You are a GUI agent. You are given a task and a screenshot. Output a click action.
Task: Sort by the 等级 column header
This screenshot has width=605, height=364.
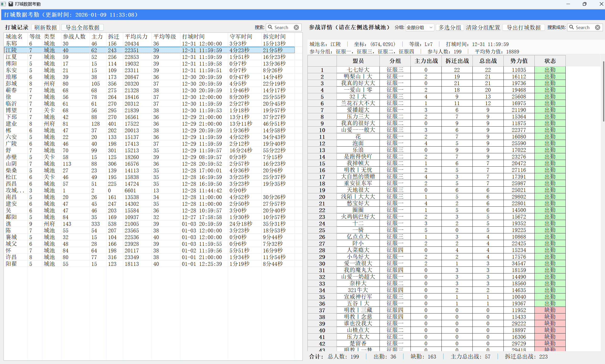(x=35, y=36)
